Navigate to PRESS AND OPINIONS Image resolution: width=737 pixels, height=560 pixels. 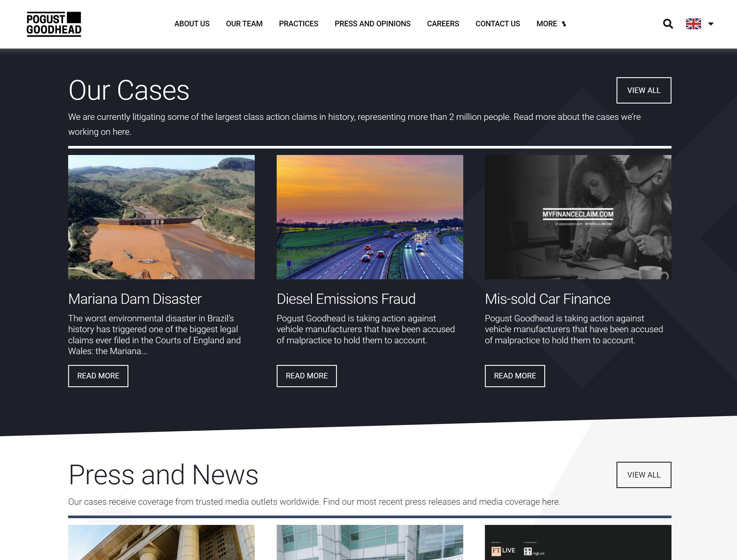pos(372,24)
